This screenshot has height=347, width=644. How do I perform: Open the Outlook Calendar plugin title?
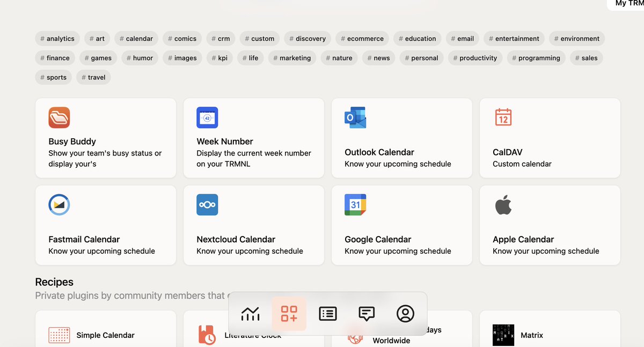[379, 152]
